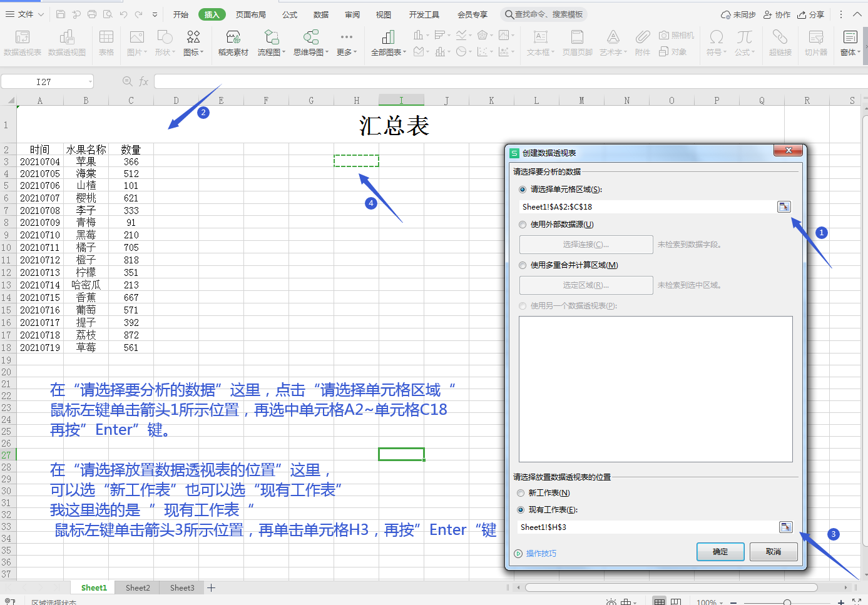Viewport: 868px width, 605px height.
Task: Click the save icon in quick access toolbar
Action: coord(61,14)
